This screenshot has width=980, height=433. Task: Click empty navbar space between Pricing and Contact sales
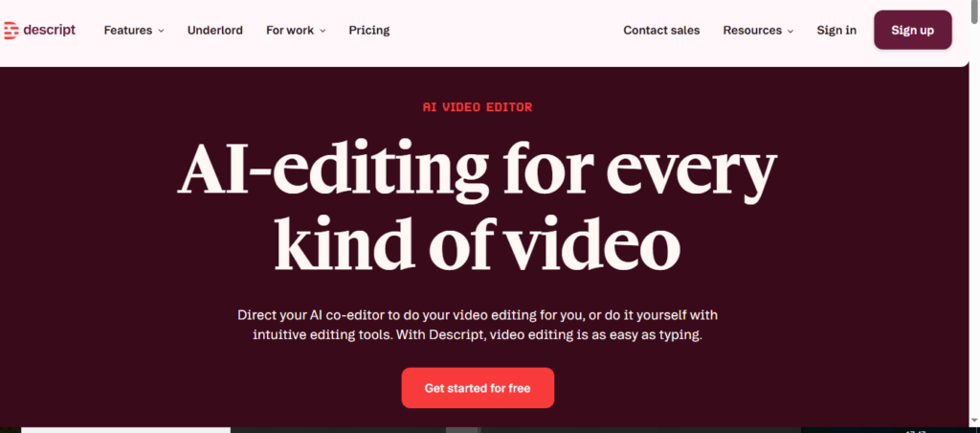[x=507, y=31]
